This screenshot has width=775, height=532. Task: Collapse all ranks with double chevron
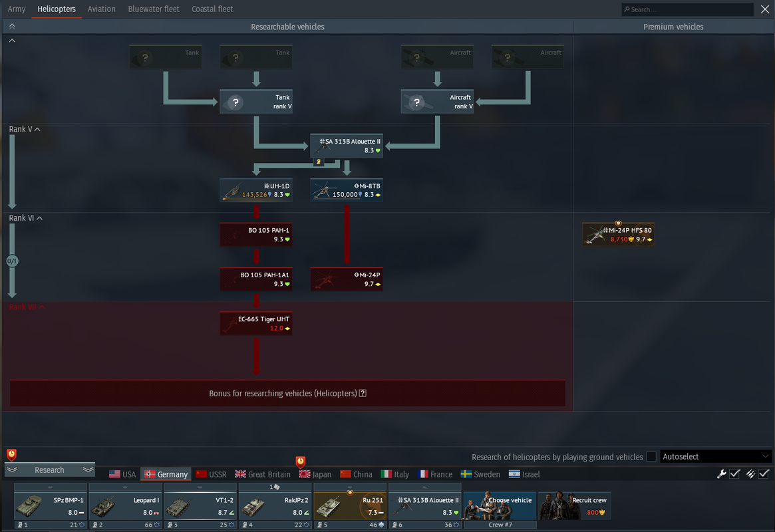12,27
